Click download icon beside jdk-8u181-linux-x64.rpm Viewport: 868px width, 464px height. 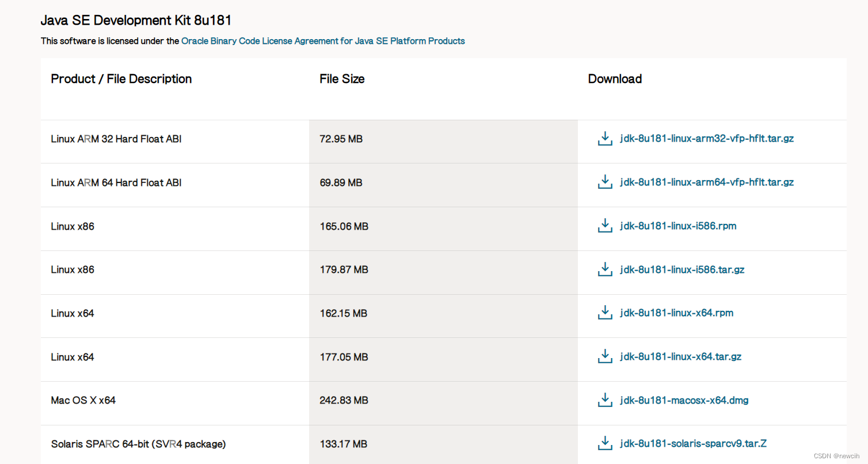[x=605, y=313]
